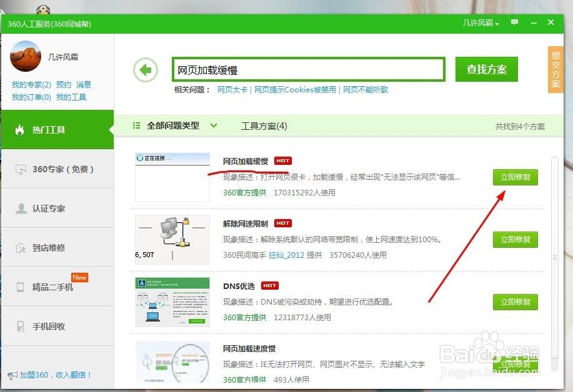Click the wrench icon beside 到店维修

point(21,248)
